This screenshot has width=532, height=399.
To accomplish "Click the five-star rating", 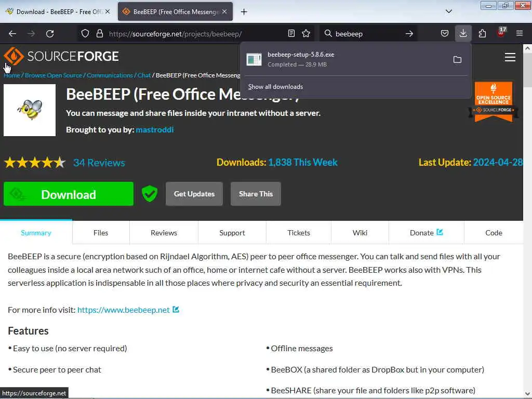I will pyautogui.click(x=35, y=163).
